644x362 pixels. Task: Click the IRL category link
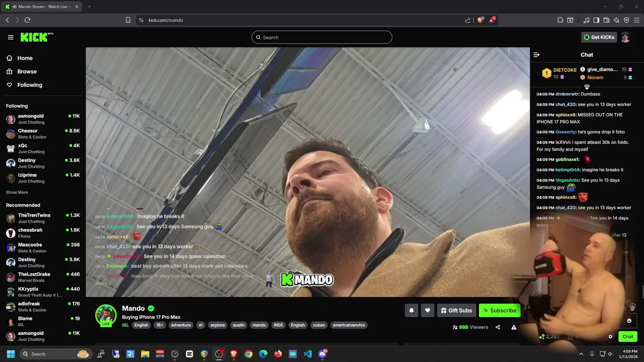click(x=125, y=325)
